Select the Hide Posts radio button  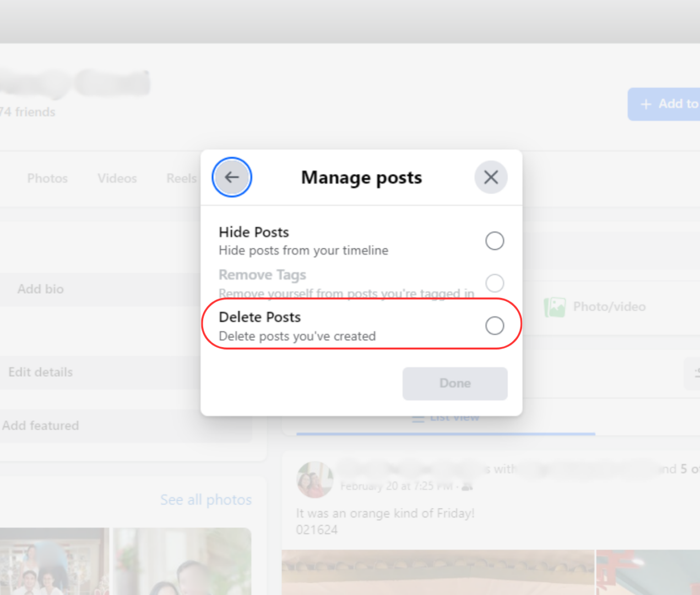494,241
